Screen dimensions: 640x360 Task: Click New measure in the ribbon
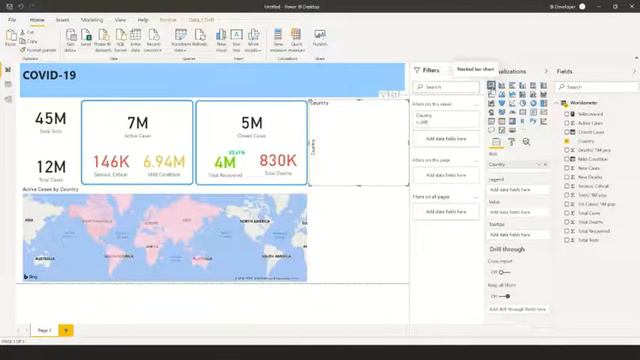(x=278, y=40)
